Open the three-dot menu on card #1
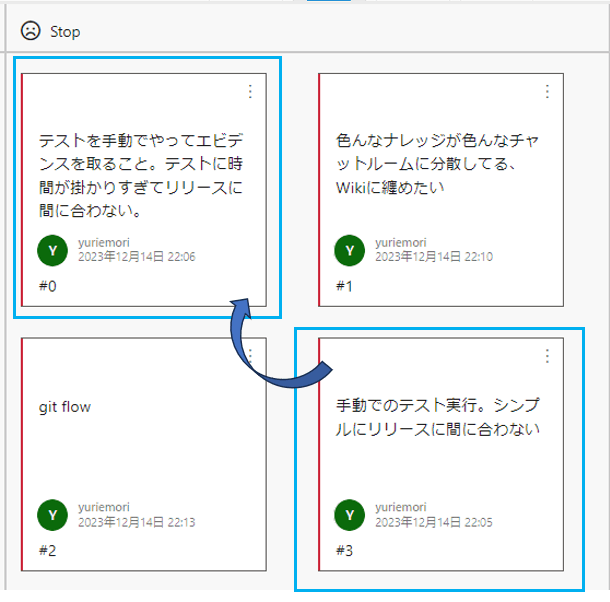 click(547, 91)
